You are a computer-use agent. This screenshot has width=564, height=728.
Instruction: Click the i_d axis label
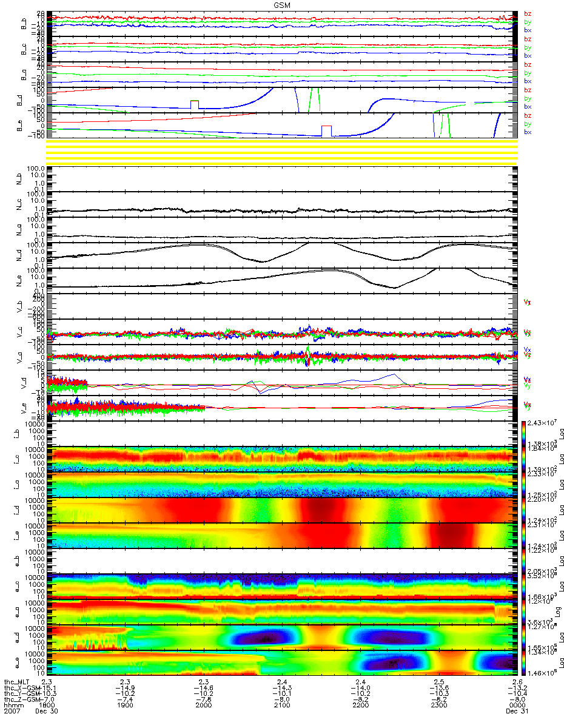click(x=17, y=510)
